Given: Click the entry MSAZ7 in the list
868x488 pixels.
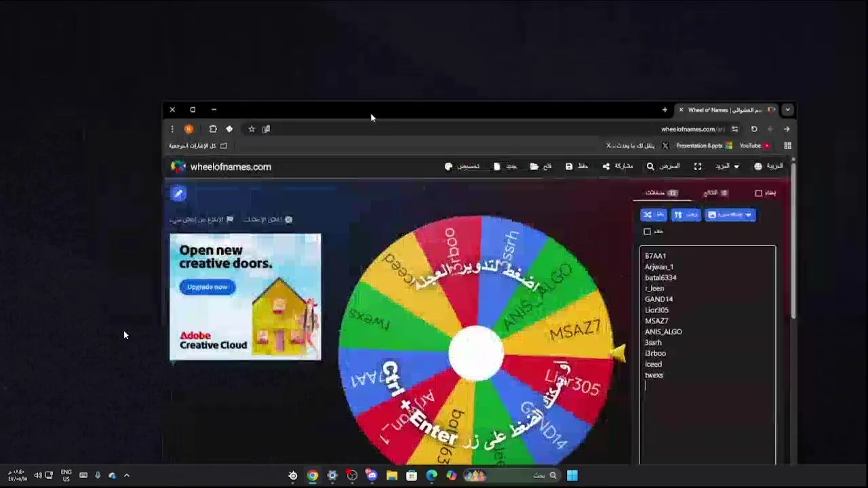Looking at the screenshot, I should [x=656, y=321].
